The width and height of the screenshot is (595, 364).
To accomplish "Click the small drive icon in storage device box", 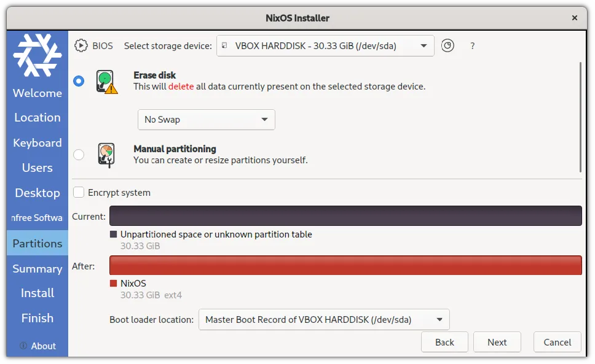I will [x=225, y=45].
